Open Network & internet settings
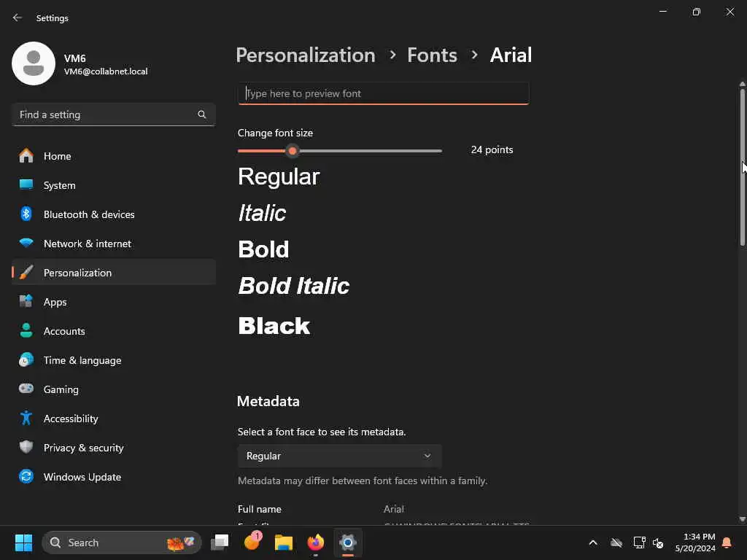 click(x=113, y=243)
